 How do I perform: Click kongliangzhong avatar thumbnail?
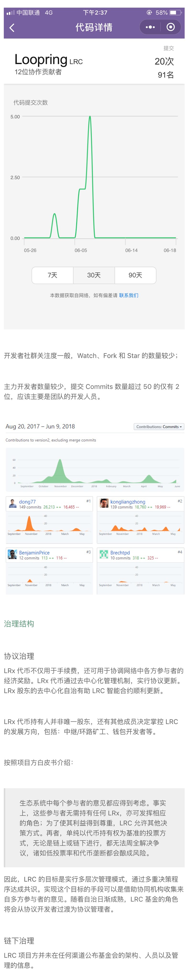tap(104, 504)
